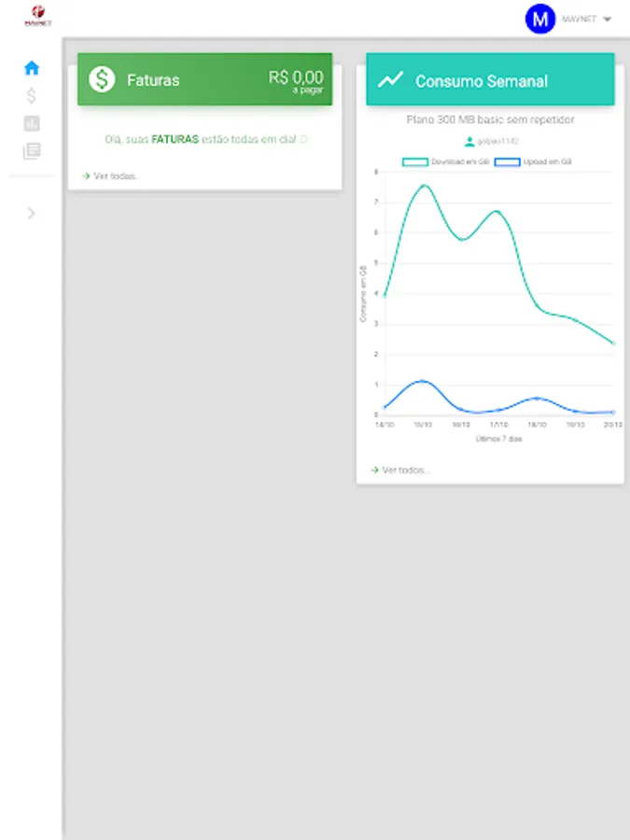This screenshot has height=840, width=630.
Task: Open the bar chart consumption page in sidebar
Action: (32, 123)
